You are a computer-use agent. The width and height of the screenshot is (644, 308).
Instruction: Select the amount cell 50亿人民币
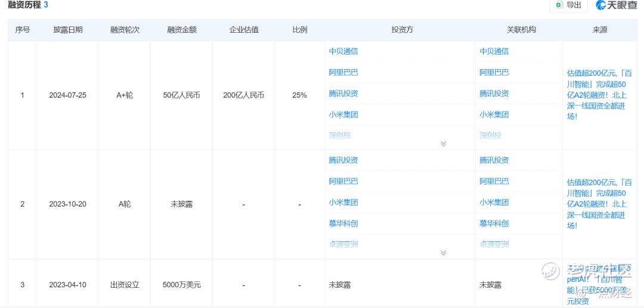click(181, 95)
